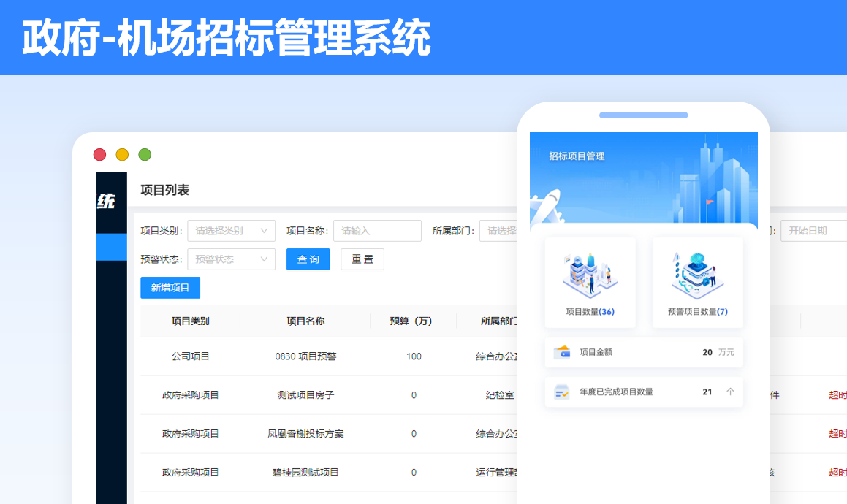Click the 项目名称 column header

click(305, 321)
